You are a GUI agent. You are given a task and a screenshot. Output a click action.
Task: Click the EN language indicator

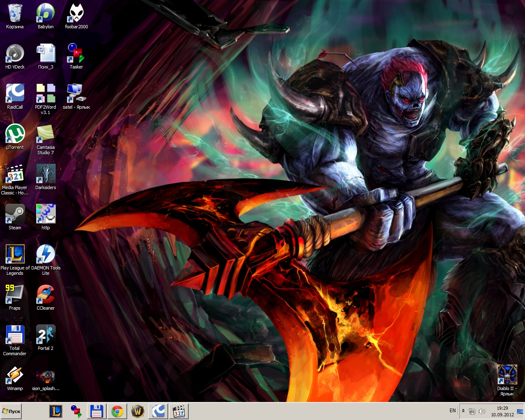(x=452, y=411)
